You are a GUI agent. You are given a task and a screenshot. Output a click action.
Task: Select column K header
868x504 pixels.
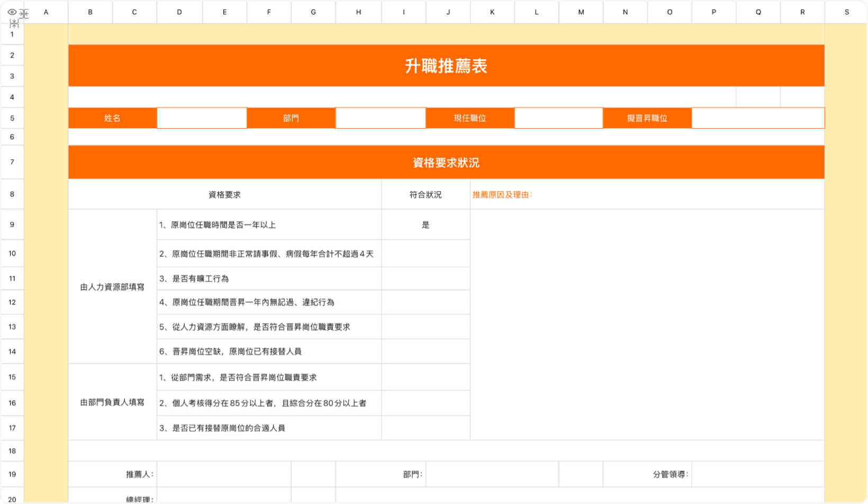pyautogui.click(x=492, y=12)
